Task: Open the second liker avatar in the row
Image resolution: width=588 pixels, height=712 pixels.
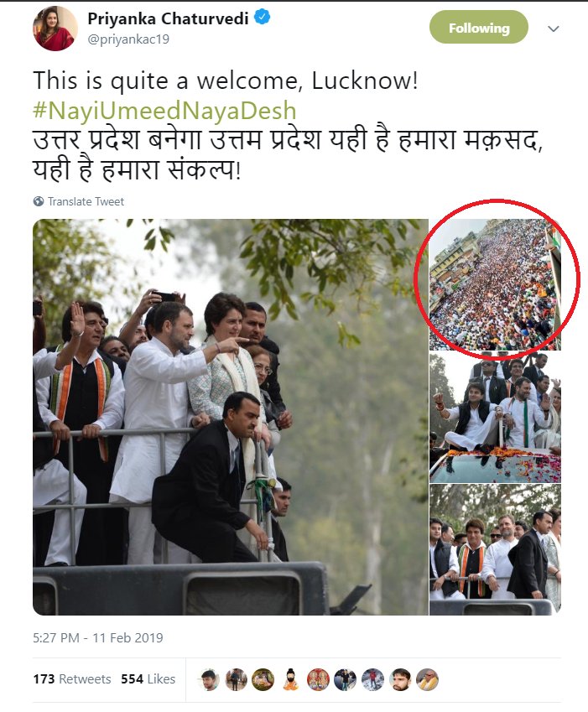Action: pos(236,680)
